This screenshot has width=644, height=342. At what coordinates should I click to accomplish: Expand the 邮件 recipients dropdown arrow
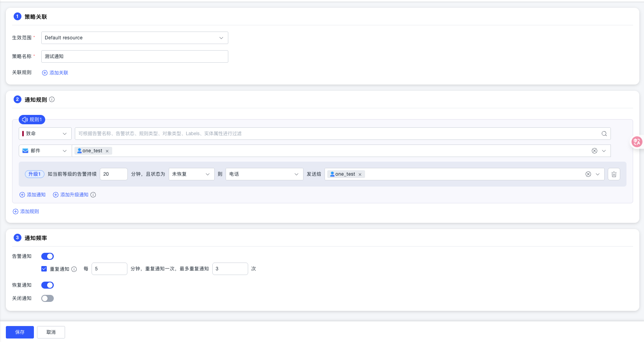pos(604,151)
